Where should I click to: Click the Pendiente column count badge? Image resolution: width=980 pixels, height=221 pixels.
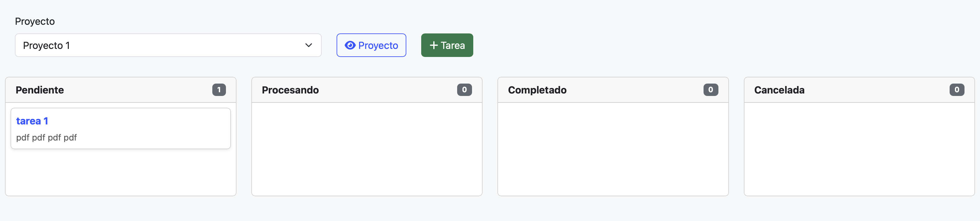pos(219,90)
